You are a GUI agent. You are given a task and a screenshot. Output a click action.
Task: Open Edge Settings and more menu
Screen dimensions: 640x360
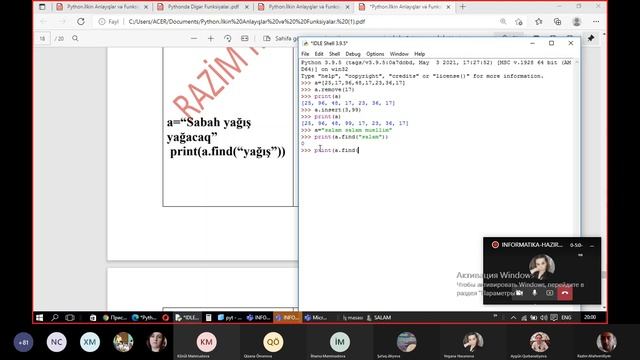596,22
